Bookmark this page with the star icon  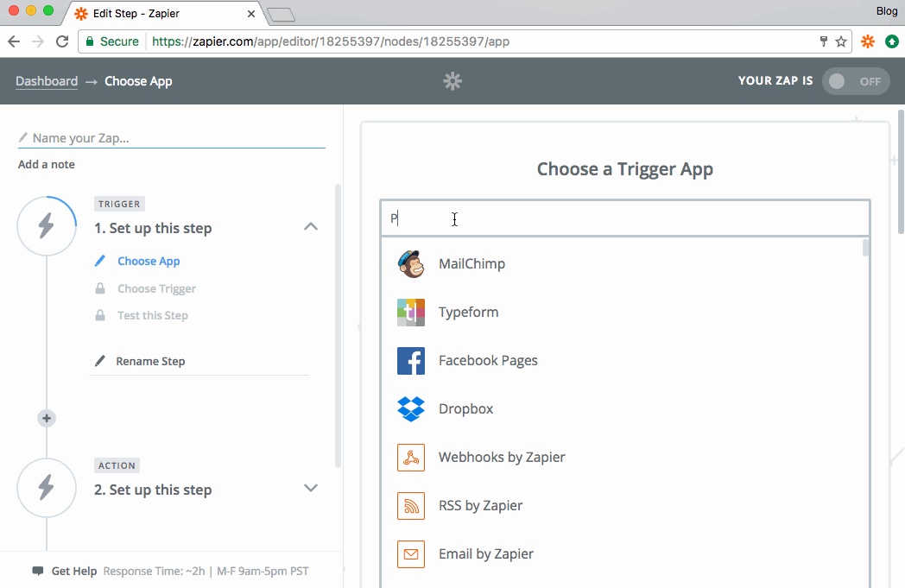click(841, 41)
